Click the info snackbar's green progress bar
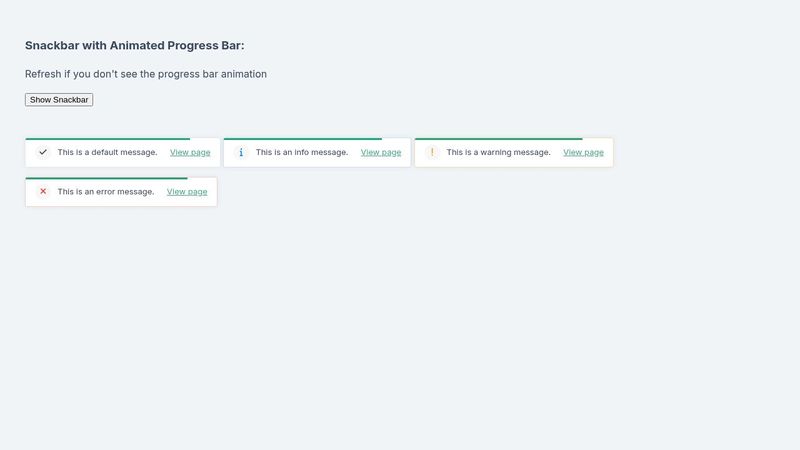 pyautogui.click(x=302, y=139)
